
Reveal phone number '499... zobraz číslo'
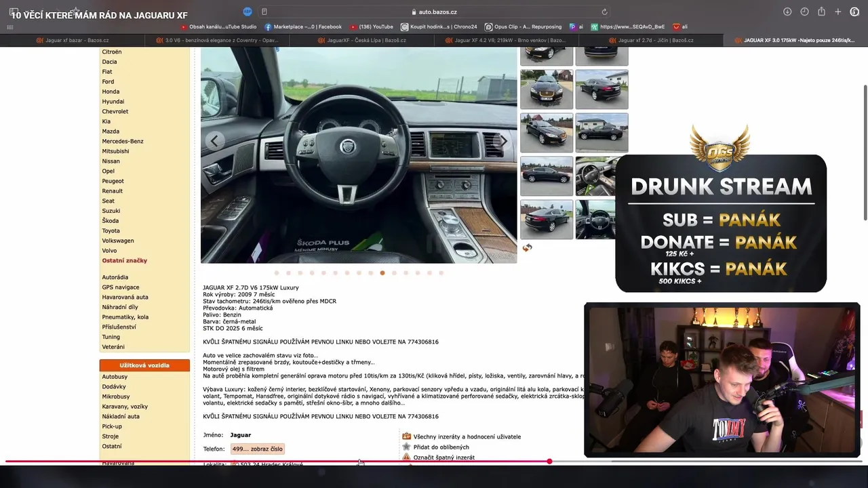(257, 449)
